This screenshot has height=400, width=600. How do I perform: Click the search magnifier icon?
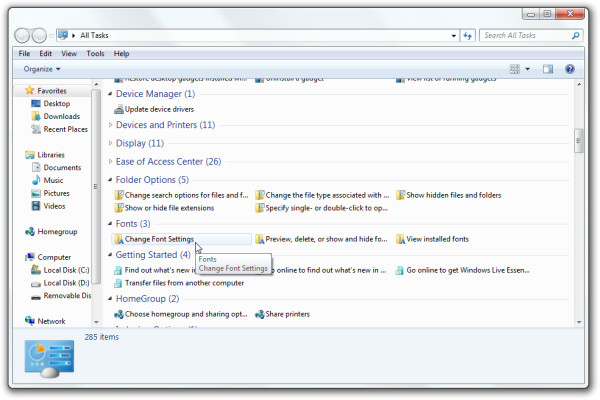(576, 36)
